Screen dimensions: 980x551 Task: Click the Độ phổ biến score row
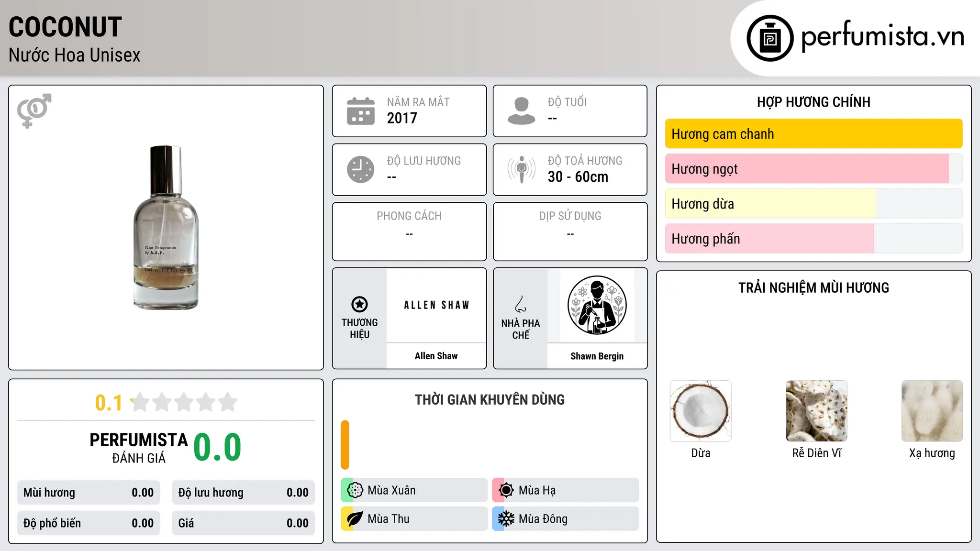click(x=89, y=523)
